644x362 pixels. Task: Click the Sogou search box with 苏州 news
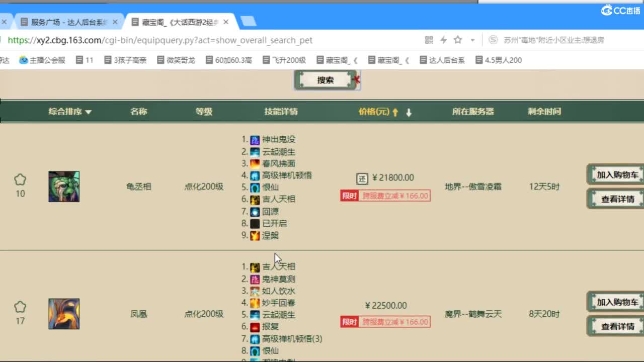click(x=553, y=40)
